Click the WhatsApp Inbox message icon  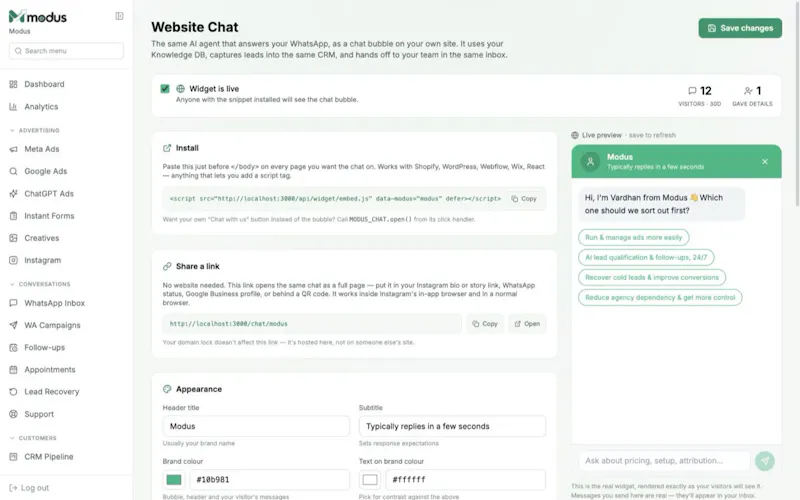coord(13,303)
